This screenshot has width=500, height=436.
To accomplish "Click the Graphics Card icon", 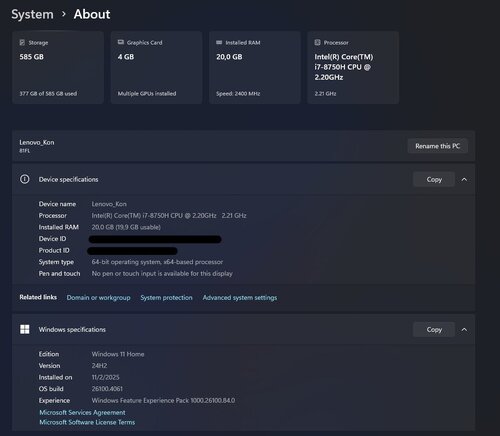I will pyautogui.click(x=121, y=42).
